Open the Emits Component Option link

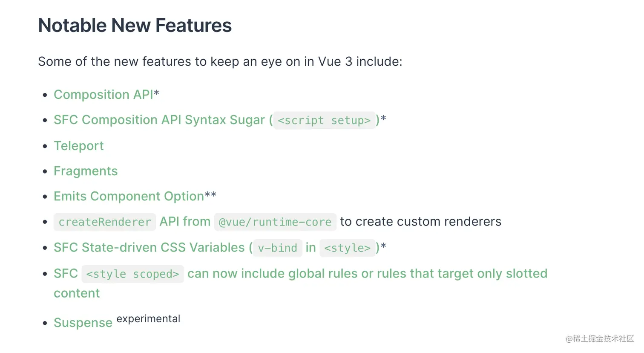129,196
